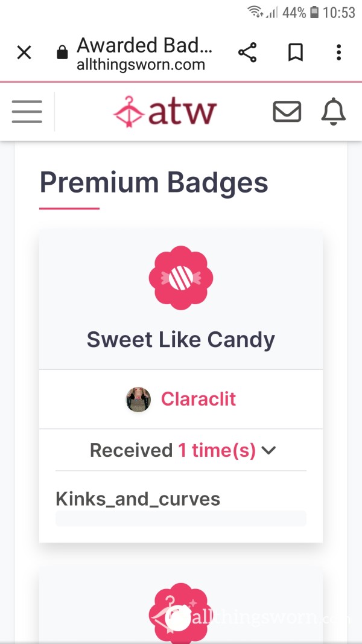Screen dimensions: 362x644
Task: Visit Claraclit's profile link
Action: [198, 399]
